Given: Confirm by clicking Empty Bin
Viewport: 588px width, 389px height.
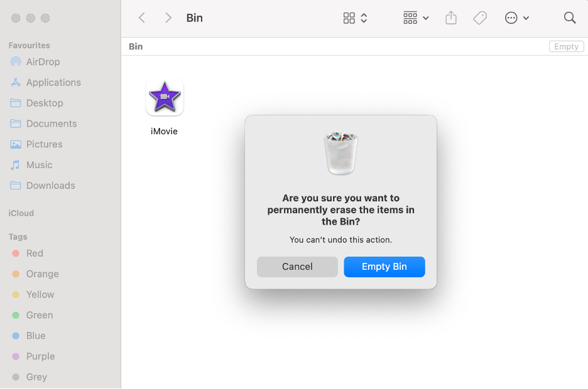Looking at the screenshot, I should tap(384, 267).
